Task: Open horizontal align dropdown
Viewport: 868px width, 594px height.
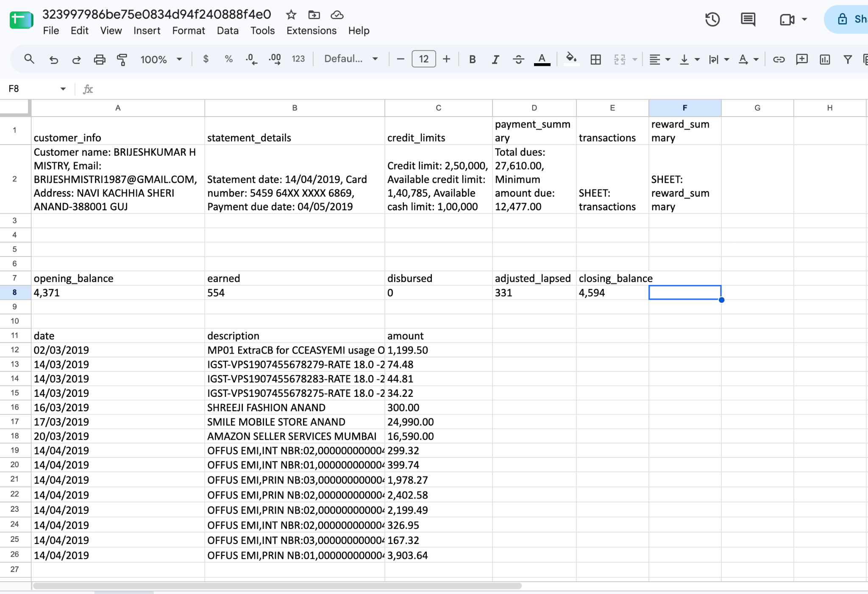Action: 659,59
